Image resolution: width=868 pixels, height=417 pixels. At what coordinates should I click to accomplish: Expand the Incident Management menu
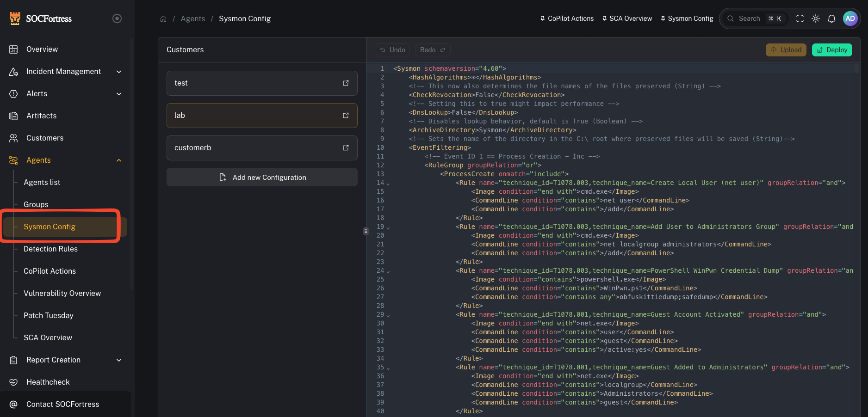pyautogui.click(x=119, y=72)
